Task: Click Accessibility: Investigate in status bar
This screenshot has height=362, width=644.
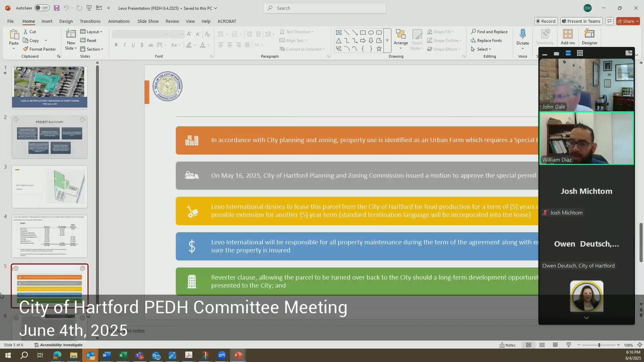Action: tap(58, 345)
